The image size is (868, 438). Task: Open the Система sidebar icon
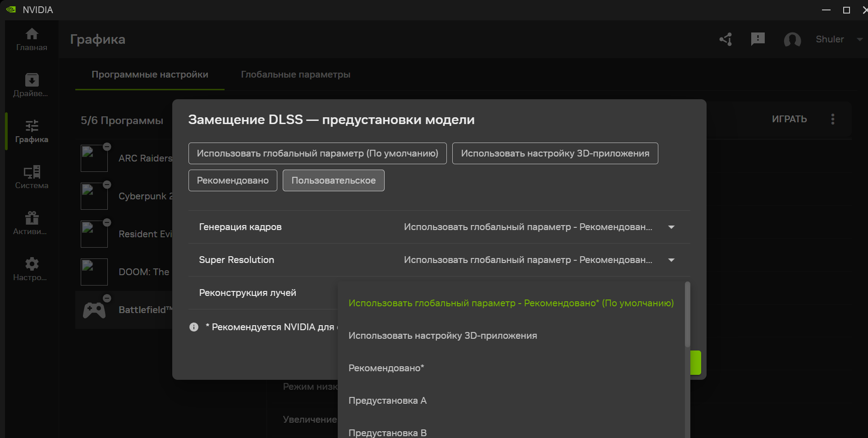[x=31, y=177]
